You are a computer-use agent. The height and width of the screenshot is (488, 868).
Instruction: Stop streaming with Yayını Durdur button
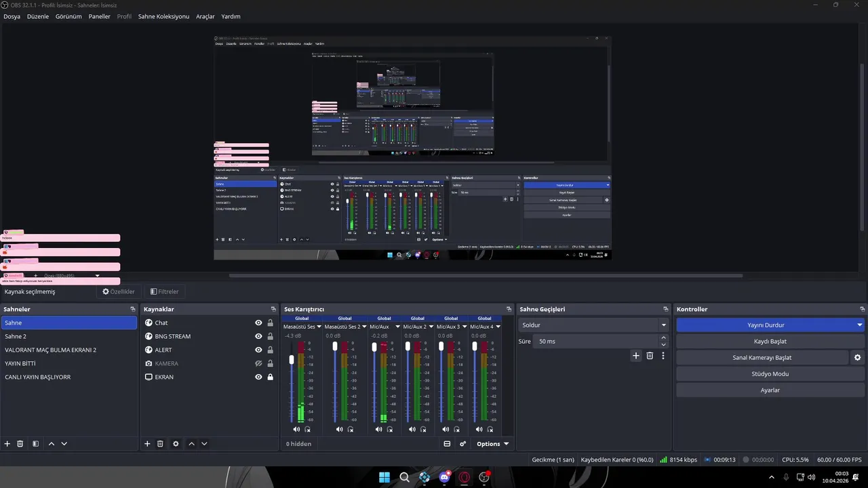coord(765,325)
